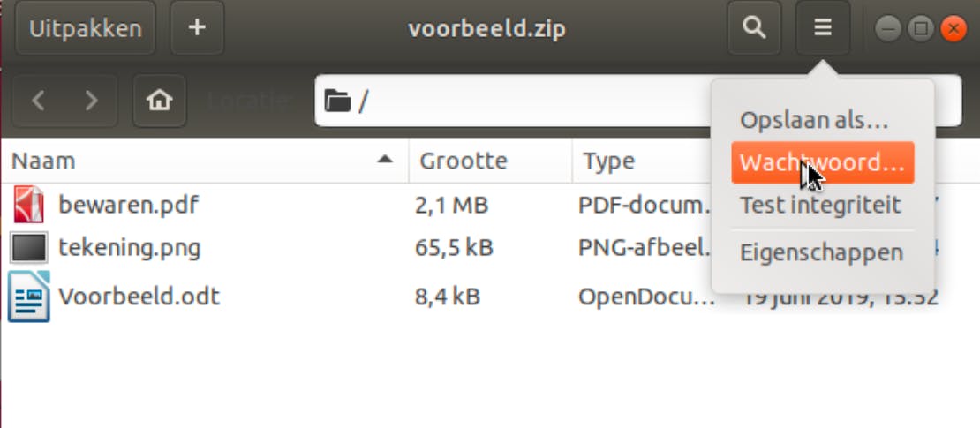Click the hamburger menu icon
The height and width of the screenshot is (428, 980).
point(823,28)
